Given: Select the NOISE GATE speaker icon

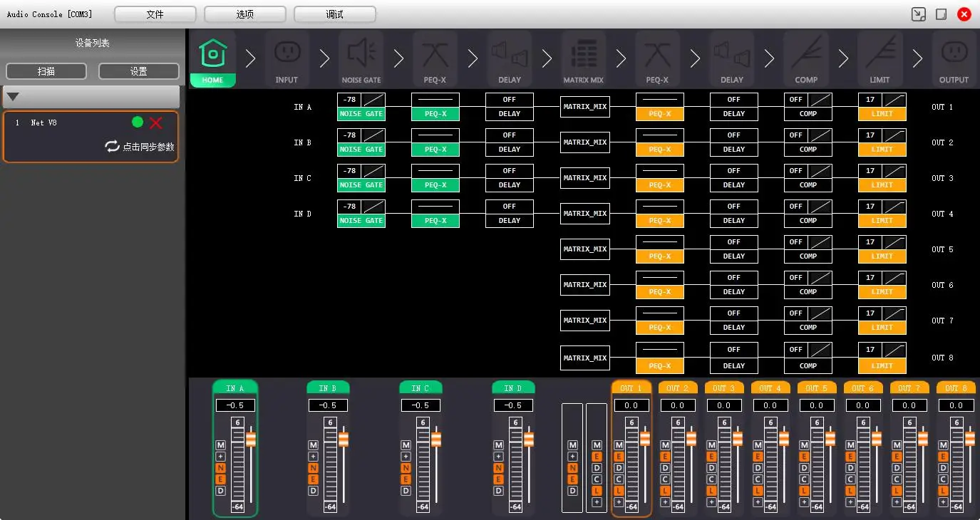Looking at the screenshot, I should pyautogui.click(x=361, y=54).
